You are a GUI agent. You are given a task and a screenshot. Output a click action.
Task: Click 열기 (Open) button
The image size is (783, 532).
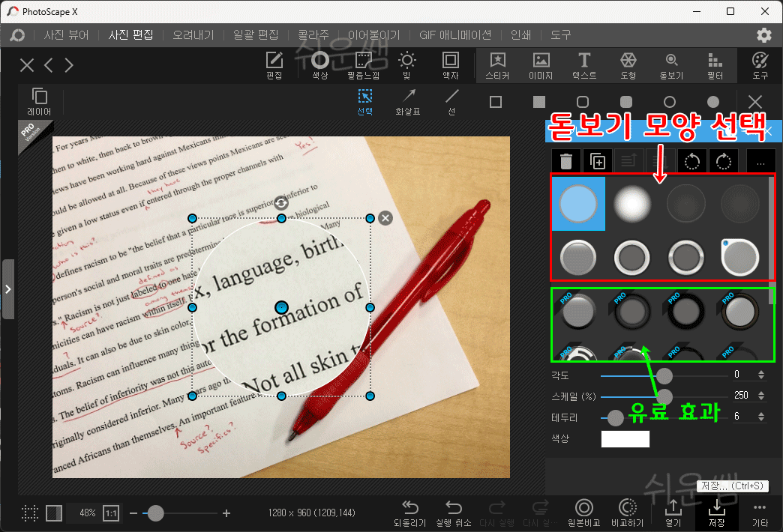point(673,513)
